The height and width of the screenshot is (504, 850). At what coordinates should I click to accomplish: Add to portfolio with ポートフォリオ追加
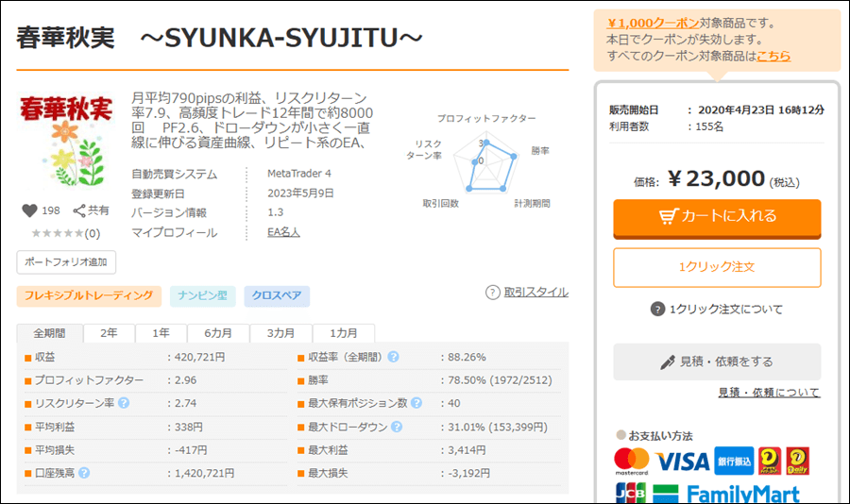pos(66,262)
